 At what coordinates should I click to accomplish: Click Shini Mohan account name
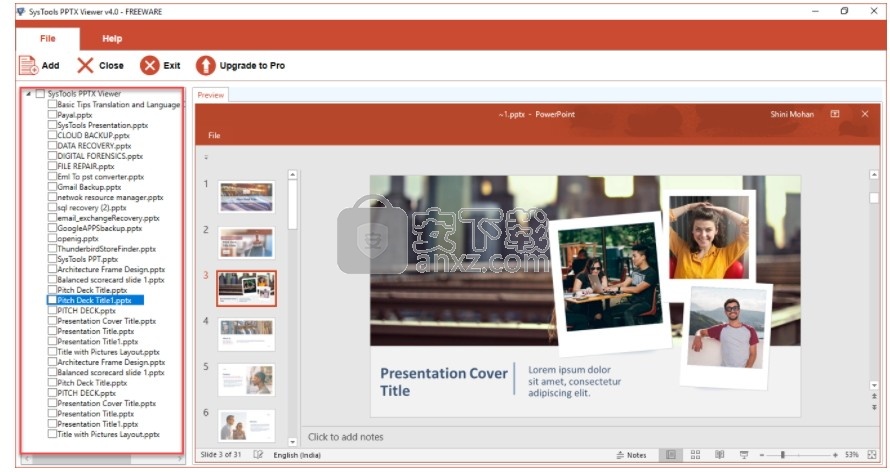pyautogui.click(x=792, y=114)
